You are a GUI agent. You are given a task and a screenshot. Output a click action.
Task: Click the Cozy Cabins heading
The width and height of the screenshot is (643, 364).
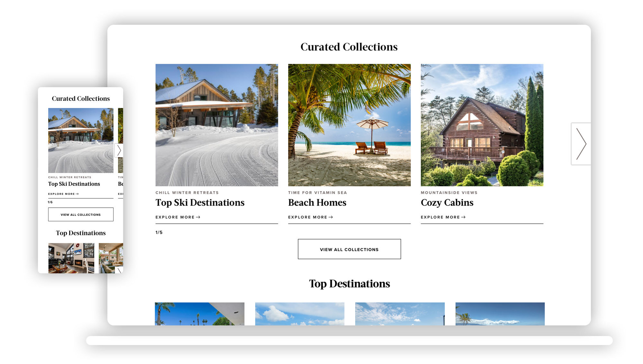point(447,202)
